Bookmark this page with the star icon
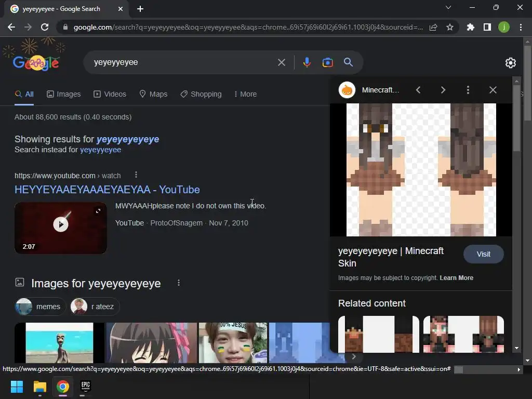The image size is (532, 399). 450,27
